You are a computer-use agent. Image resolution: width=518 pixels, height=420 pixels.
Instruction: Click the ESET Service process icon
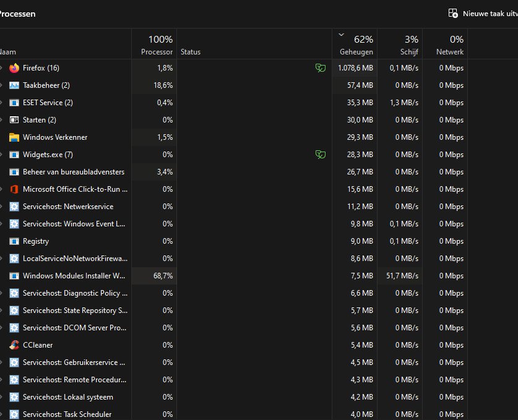[x=14, y=103]
